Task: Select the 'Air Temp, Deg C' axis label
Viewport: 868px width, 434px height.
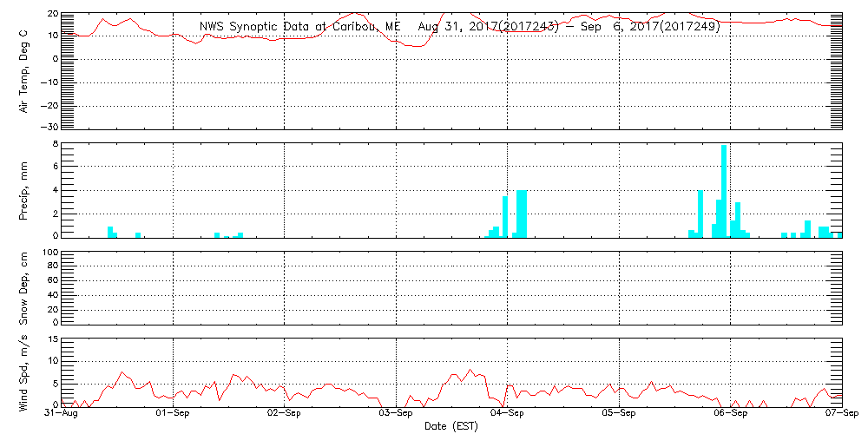Action: 24,71
